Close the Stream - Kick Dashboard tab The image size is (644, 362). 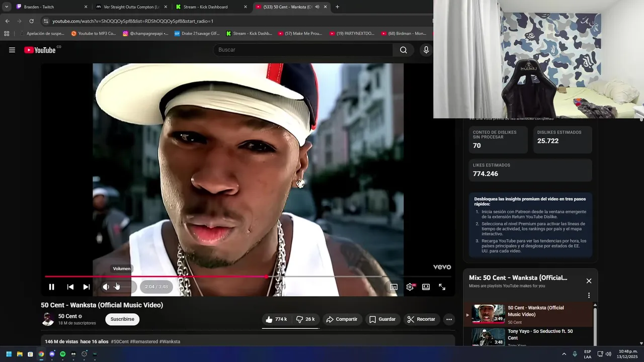(246, 7)
